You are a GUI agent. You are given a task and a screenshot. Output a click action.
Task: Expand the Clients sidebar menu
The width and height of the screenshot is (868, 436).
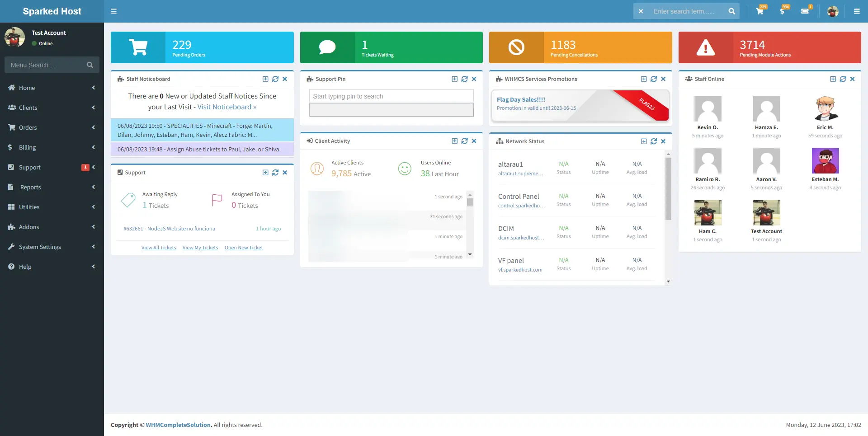52,108
